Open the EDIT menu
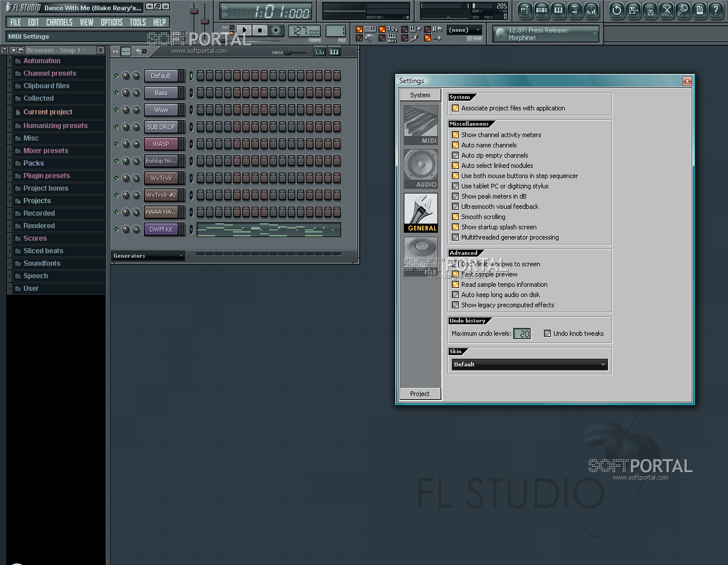The image size is (728, 565). click(x=34, y=22)
